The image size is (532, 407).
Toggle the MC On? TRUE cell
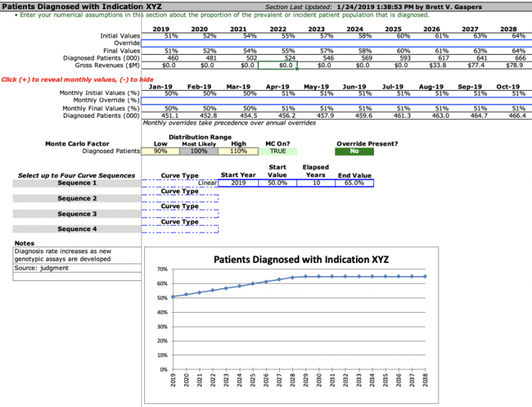click(277, 151)
